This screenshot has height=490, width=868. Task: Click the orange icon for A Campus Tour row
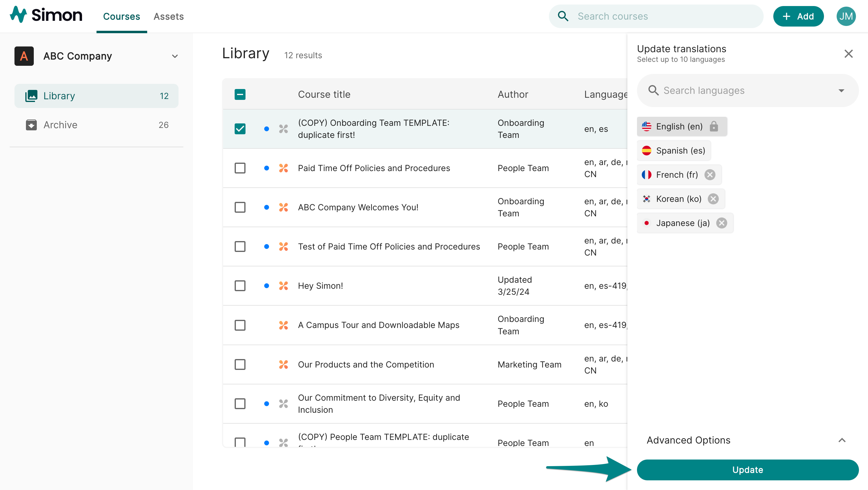click(x=284, y=325)
